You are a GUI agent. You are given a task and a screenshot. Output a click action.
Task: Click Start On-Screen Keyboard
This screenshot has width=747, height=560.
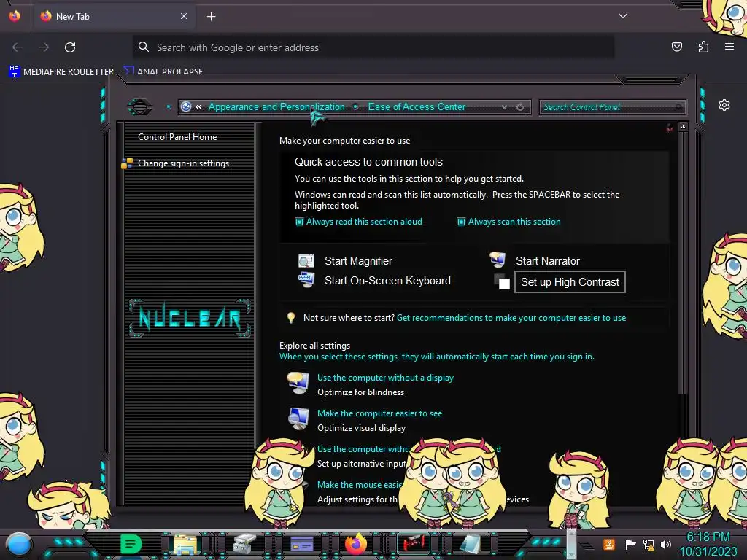coord(387,281)
